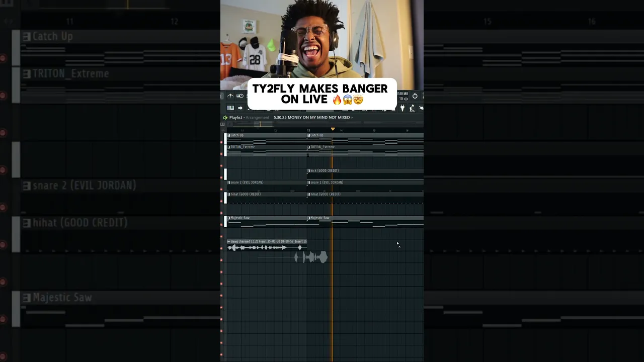644x362 pixels.
Task: Open clip menu icon of second Catch Up clip
Action: coord(309,135)
